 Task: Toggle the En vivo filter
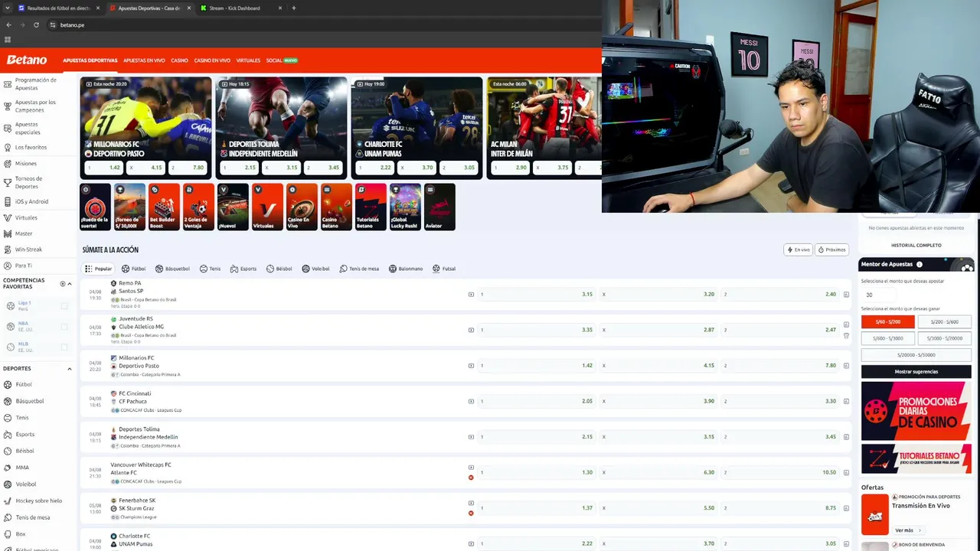click(798, 249)
